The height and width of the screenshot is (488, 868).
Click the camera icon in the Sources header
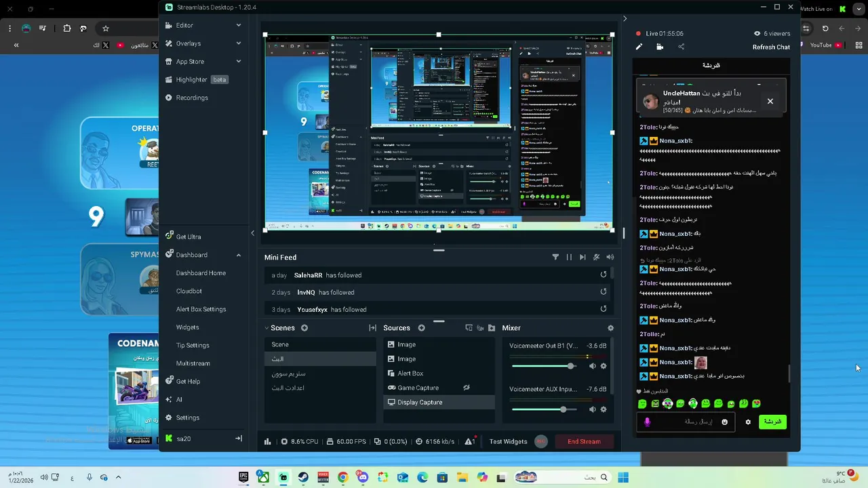point(480,328)
